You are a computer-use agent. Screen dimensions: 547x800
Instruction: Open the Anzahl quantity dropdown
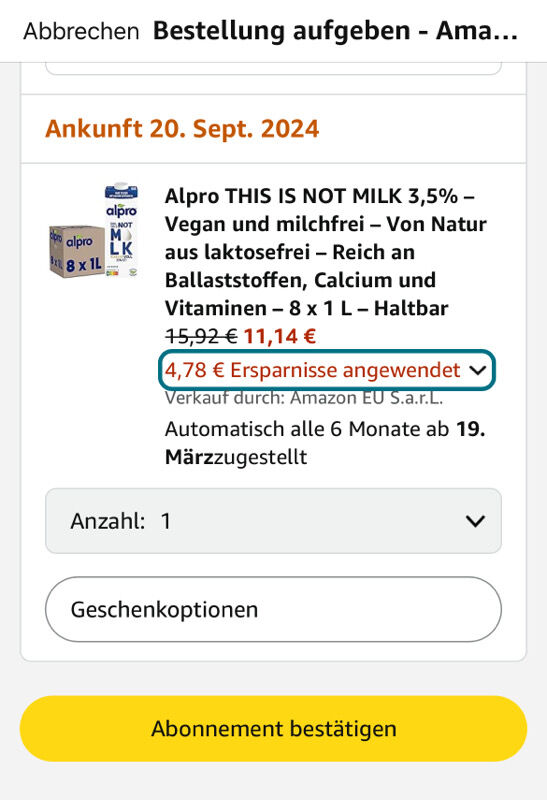[274, 521]
